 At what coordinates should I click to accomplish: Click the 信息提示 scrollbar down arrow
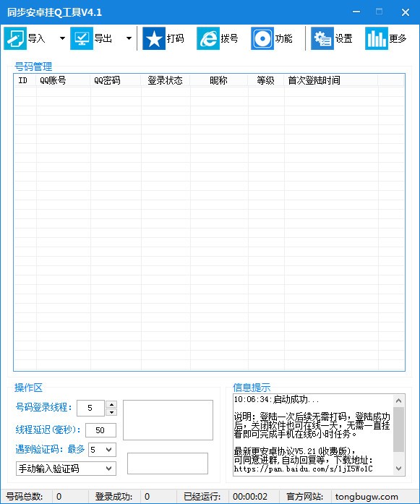coord(399,469)
